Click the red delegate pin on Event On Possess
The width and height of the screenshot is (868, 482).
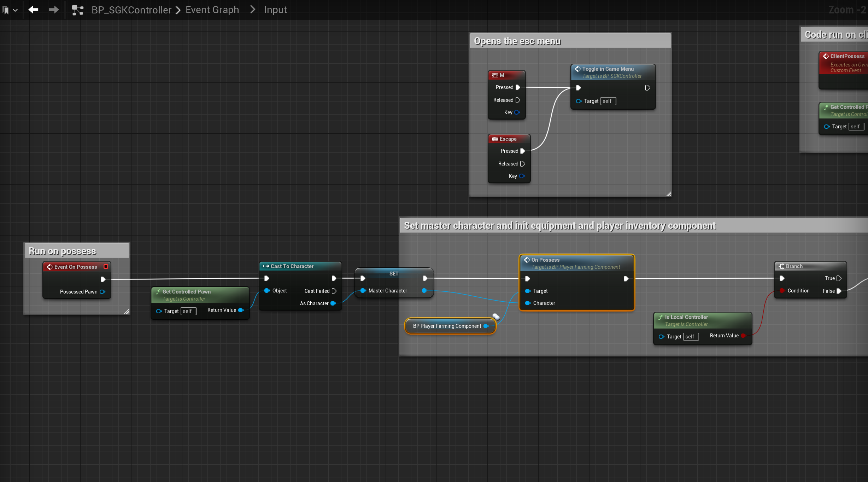tap(106, 267)
